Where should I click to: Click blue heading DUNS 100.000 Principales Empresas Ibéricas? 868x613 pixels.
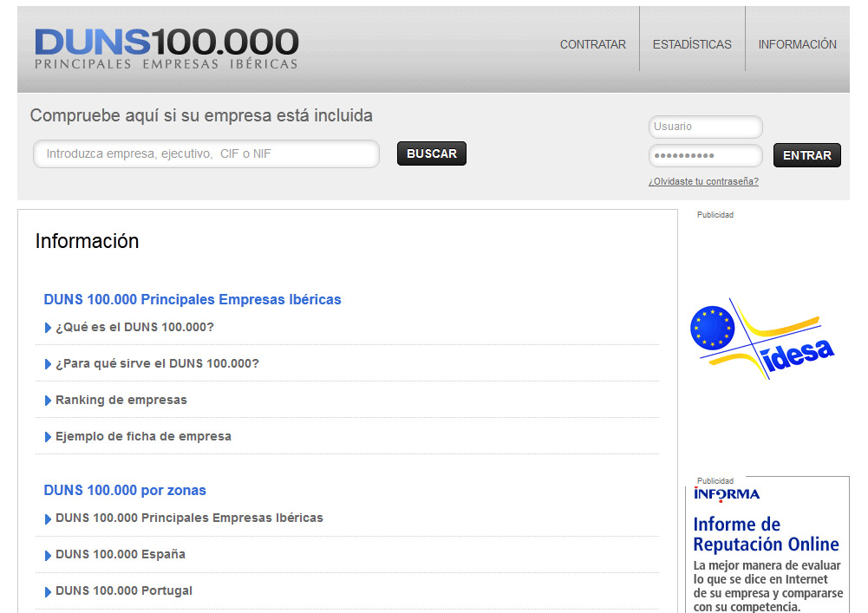click(193, 300)
